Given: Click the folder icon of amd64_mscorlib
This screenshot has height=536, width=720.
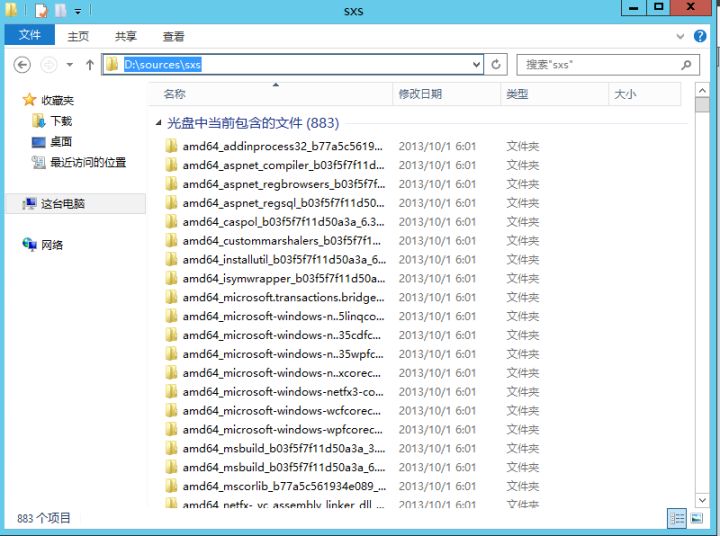Looking at the screenshot, I should (x=171, y=485).
